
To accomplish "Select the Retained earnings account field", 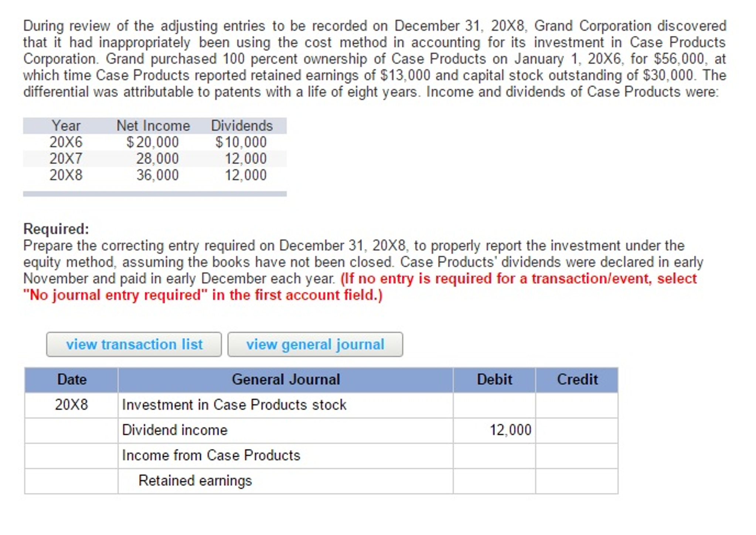I will tap(285, 481).
